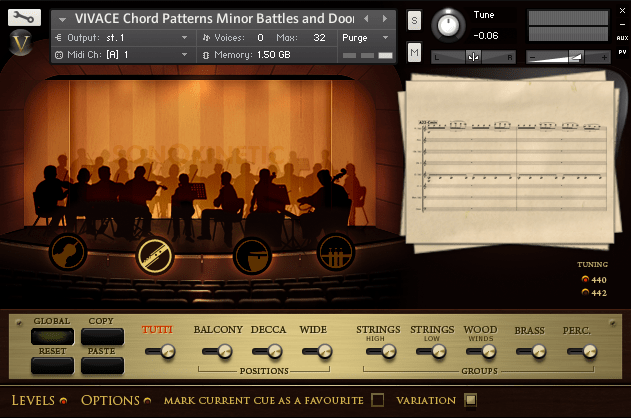This screenshot has height=418, width=631.
Task: Click the output routing icon
Action: pos(58,38)
